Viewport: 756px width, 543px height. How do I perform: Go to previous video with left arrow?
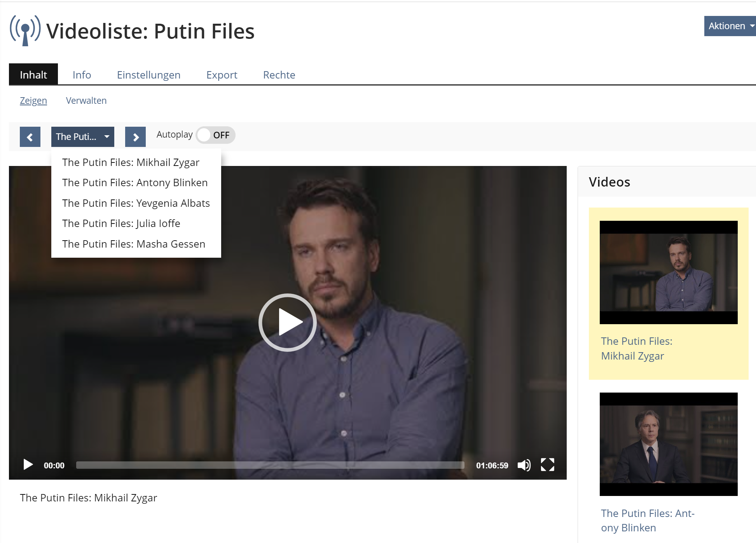pos(30,137)
